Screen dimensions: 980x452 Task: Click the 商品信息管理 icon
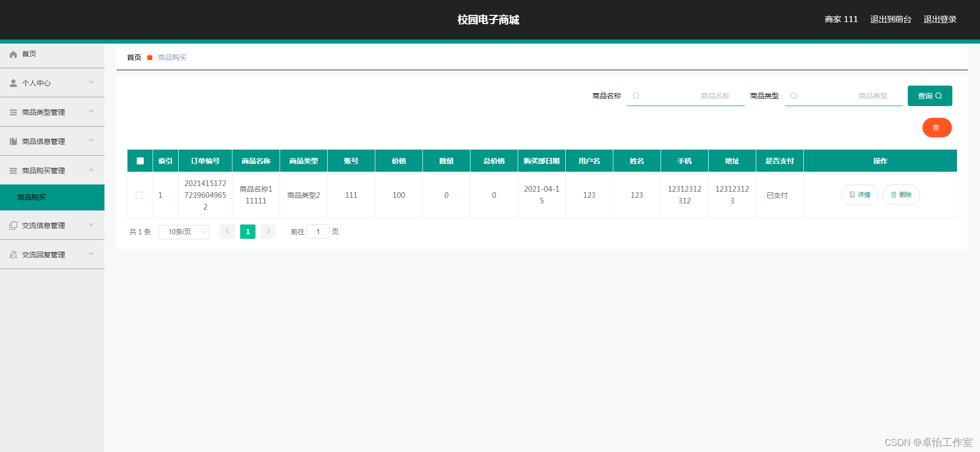point(13,141)
